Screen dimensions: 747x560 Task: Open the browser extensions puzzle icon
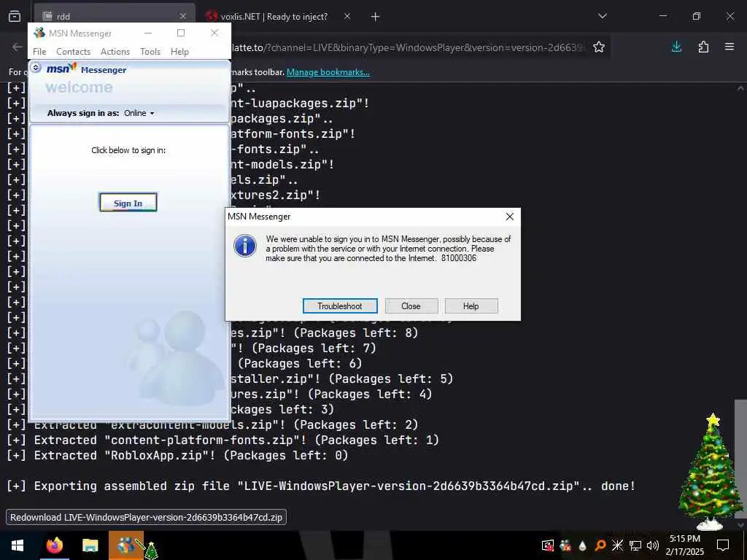[703, 47]
